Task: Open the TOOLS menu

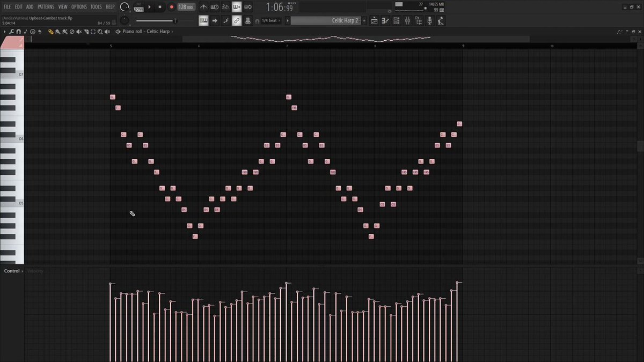Action: [96, 7]
